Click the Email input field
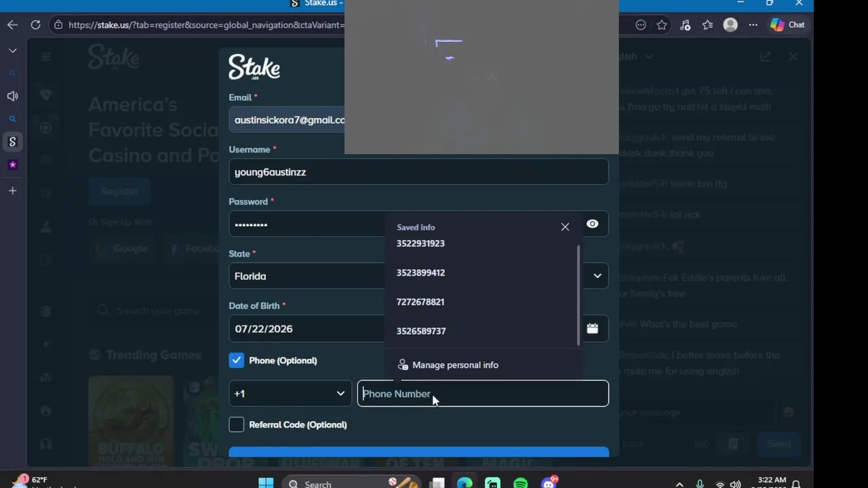 point(287,120)
